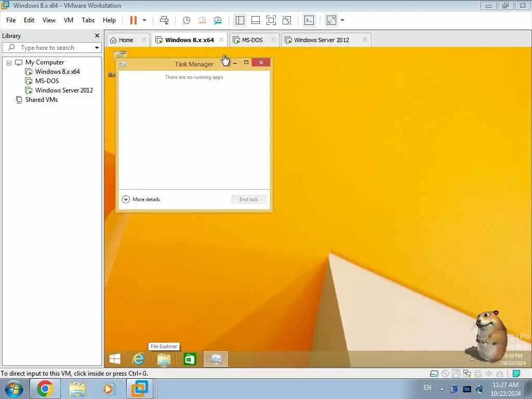
Task: Click the printer device status icon
Action: [x=478, y=374]
